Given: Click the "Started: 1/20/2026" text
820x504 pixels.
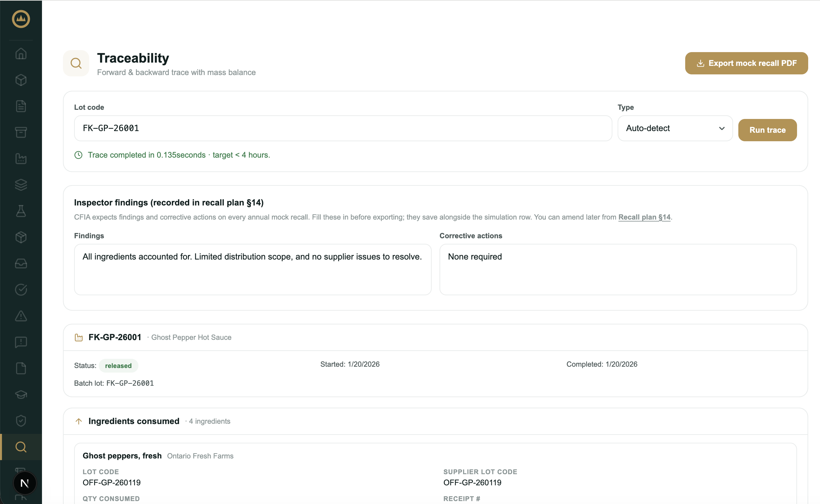Looking at the screenshot, I should (x=350, y=364).
